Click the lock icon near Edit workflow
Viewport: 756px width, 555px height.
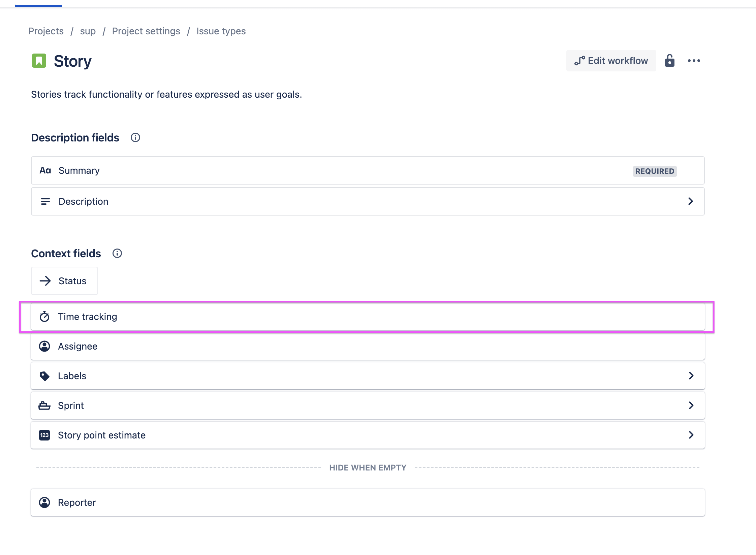pyautogui.click(x=670, y=61)
